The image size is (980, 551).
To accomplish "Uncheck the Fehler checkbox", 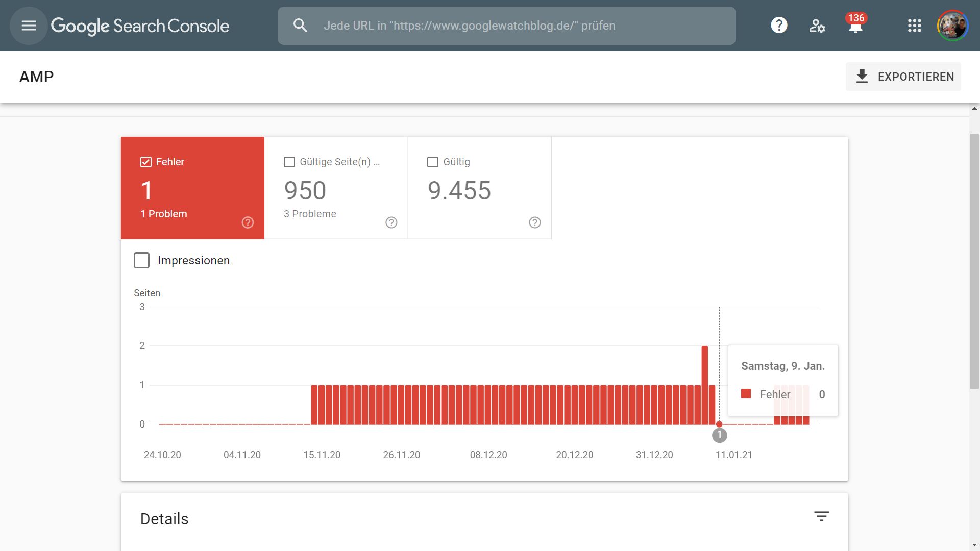I will coord(146,162).
